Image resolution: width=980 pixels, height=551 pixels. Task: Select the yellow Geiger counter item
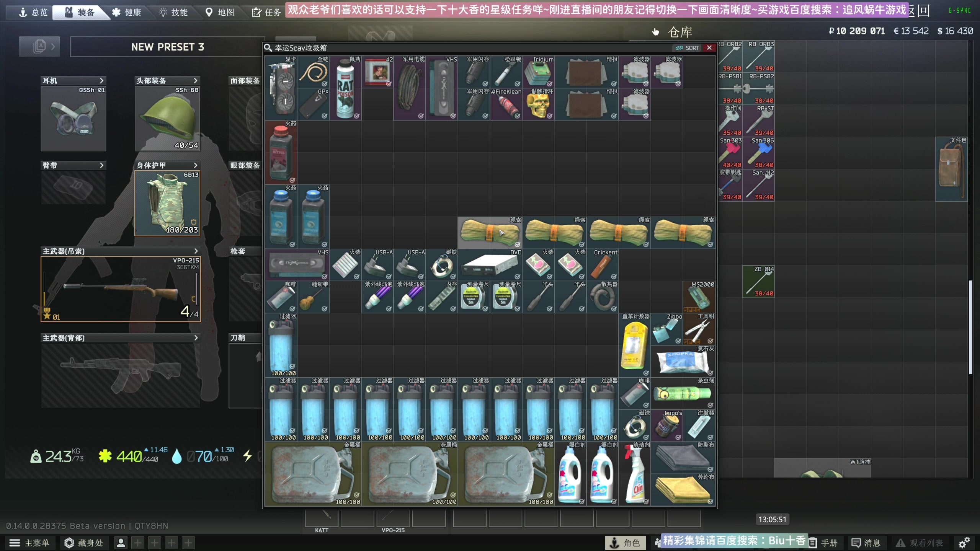pos(634,346)
